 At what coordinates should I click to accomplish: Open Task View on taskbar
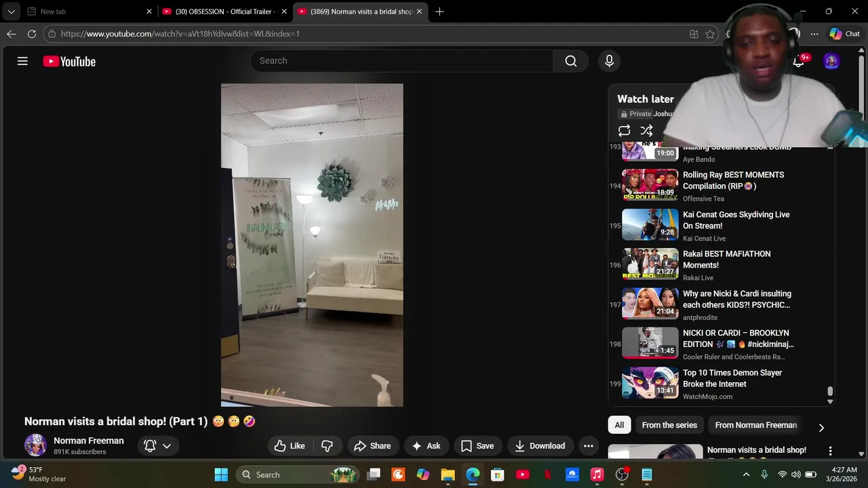[374, 474]
